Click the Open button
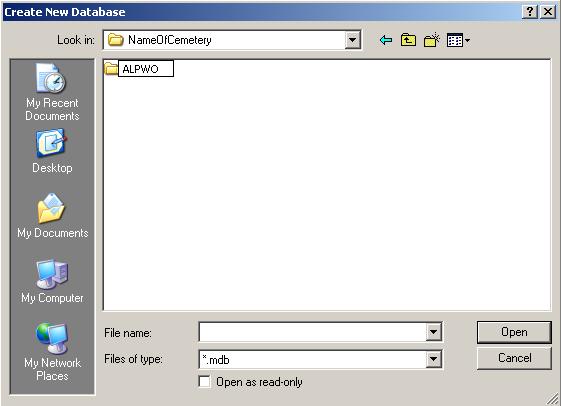This screenshot has height=406, width=561. pyautogui.click(x=514, y=332)
